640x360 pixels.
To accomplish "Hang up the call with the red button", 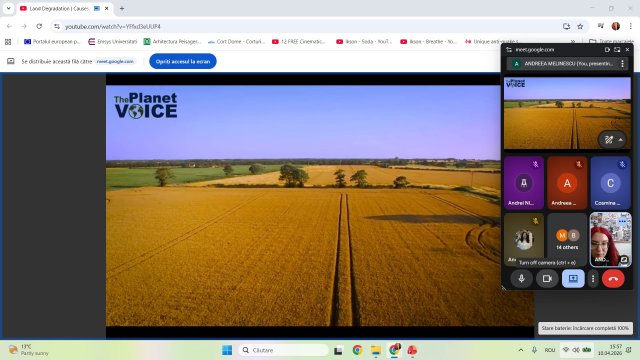I will click(x=613, y=279).
